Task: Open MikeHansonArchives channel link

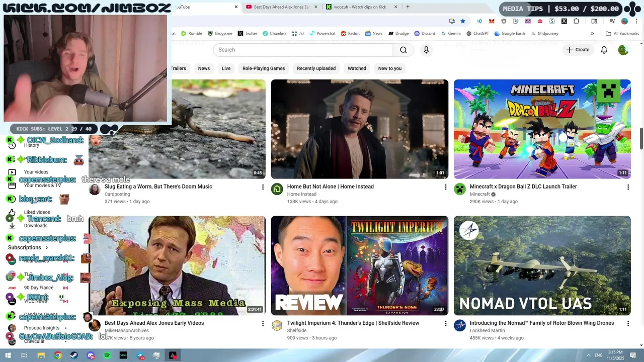Action: click(127, 331)
